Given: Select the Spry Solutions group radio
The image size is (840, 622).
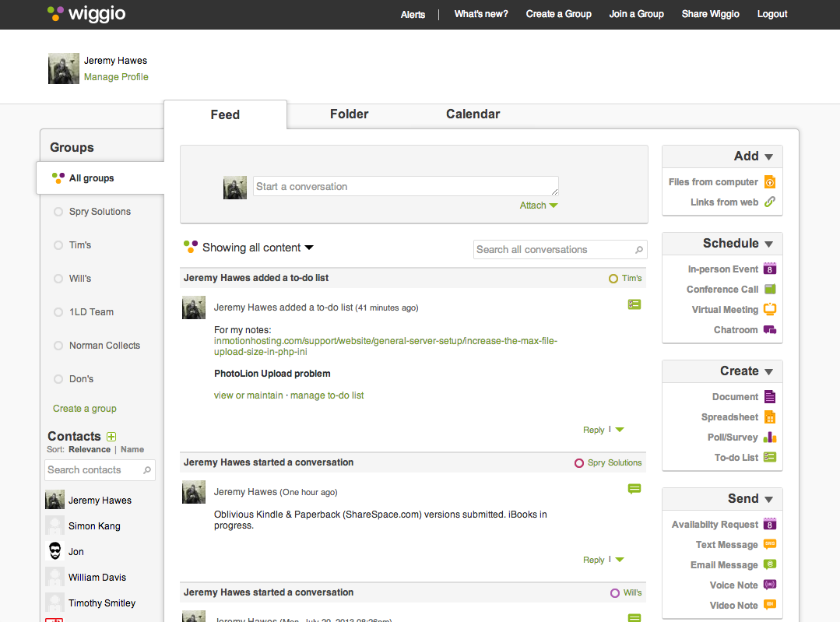Looking at the screenshot, I should click(x=58, y=212).
